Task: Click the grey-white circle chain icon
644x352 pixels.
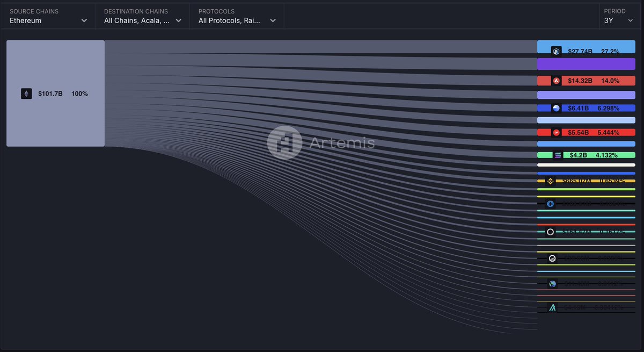Action: coord(552,258)
